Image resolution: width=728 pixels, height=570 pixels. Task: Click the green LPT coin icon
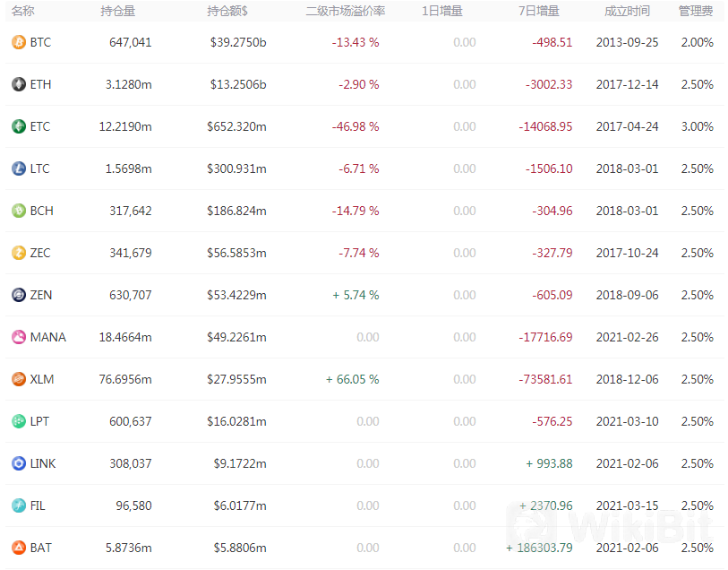[x=19, y=421]
